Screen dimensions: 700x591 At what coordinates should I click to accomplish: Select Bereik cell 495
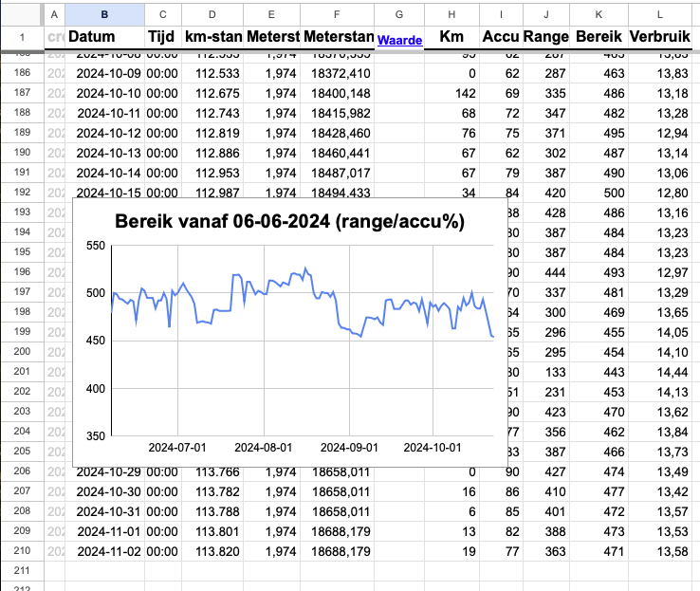[599, 133]
